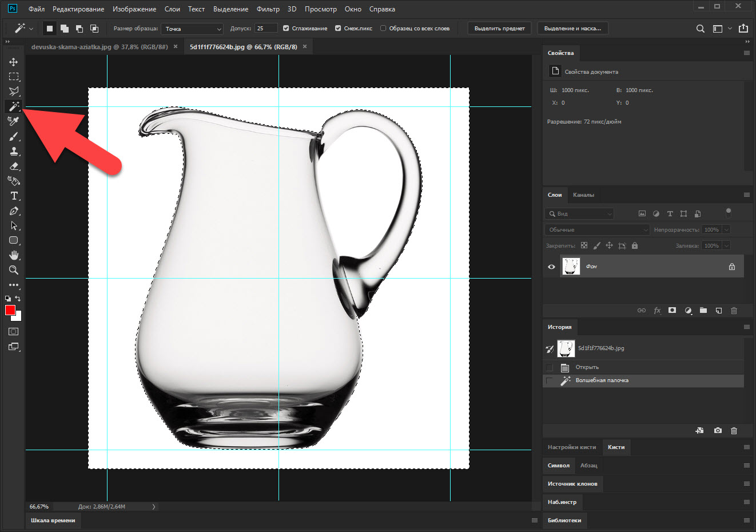Switch to devuska-skama-aziatka.jpg document tab

pyautogui.click(x=100, y=47)
